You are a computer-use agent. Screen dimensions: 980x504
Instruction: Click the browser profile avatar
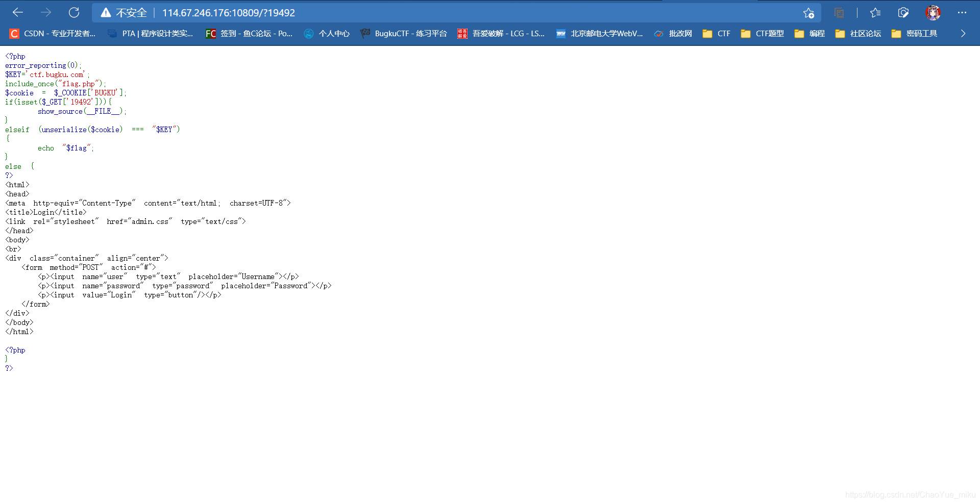[934, 12]
